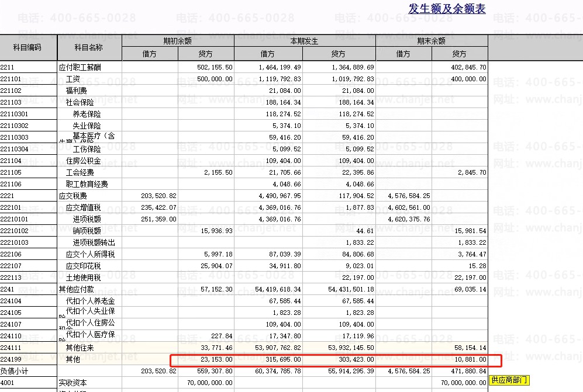Select the 科目编码 column header
Viewport: 583px width, 392px height.
tap(27, 47)
